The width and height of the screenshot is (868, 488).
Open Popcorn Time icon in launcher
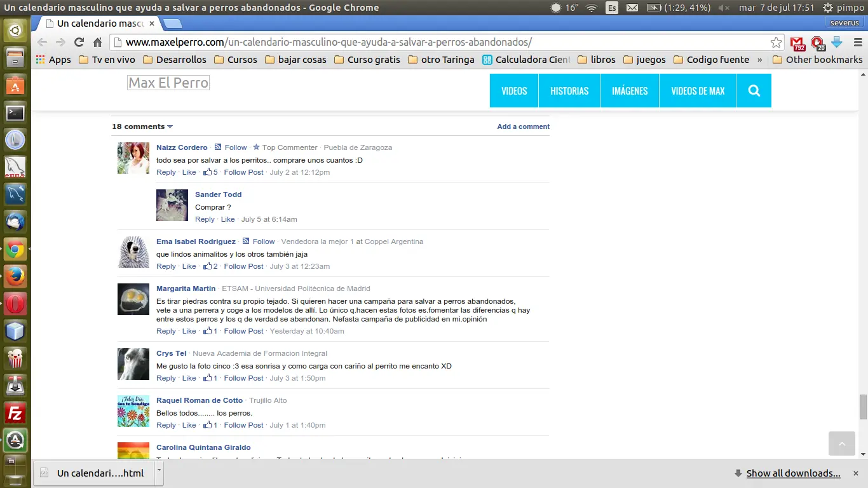(15, 358)
